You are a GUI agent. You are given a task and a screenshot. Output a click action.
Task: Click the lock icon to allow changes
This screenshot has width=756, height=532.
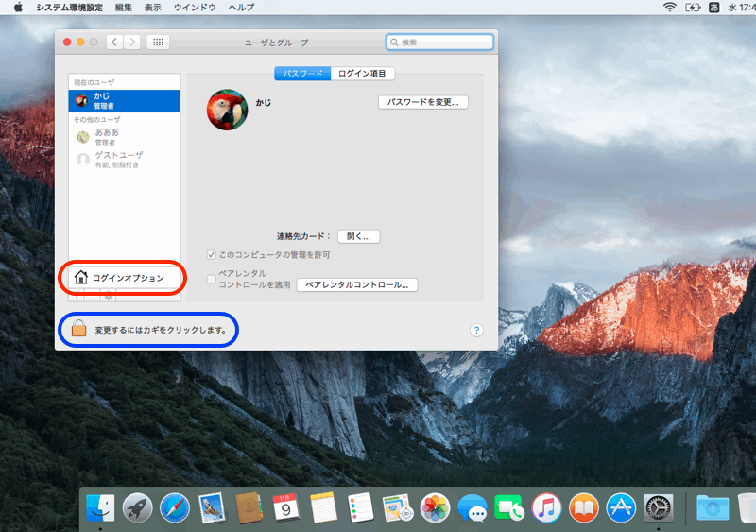point(78,329)
